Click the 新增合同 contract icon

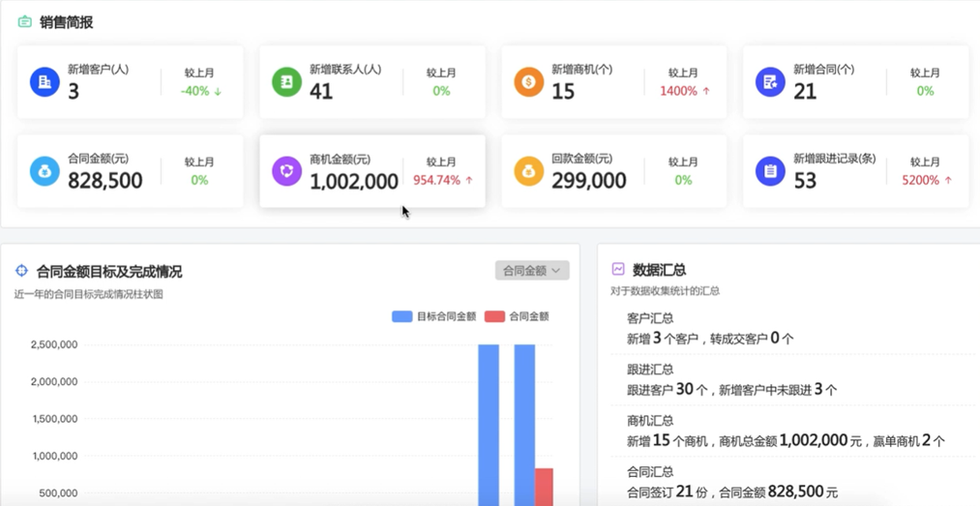(770, 82)
